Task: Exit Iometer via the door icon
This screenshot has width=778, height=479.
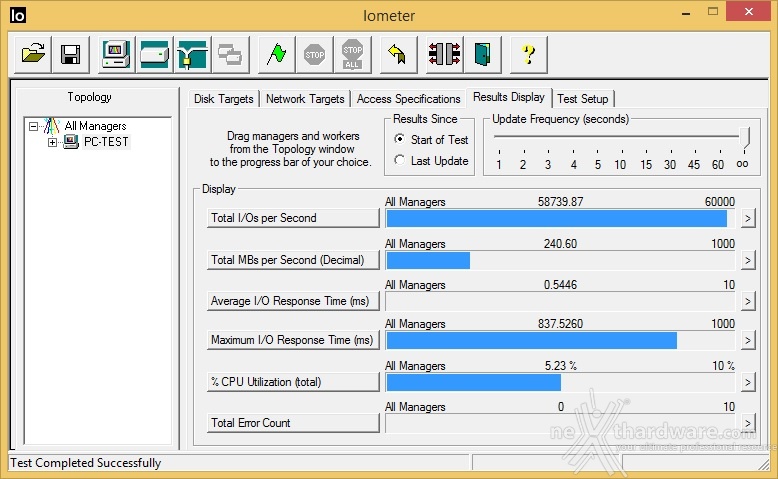Action: (x=482, y=54)
